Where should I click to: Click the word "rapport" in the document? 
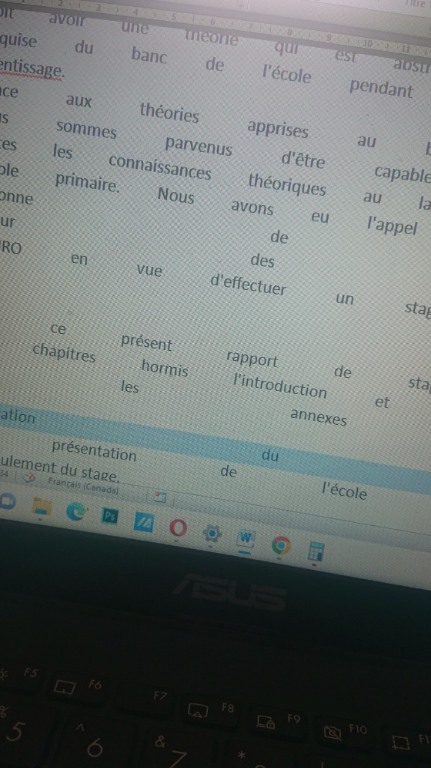click(x=252, y=359)
